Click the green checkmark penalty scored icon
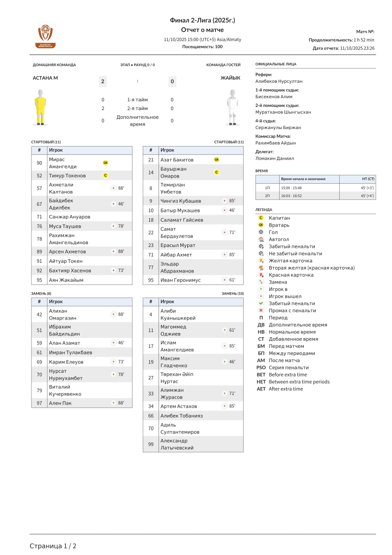This screenshot has width=392, height=555. coord(261,303)
